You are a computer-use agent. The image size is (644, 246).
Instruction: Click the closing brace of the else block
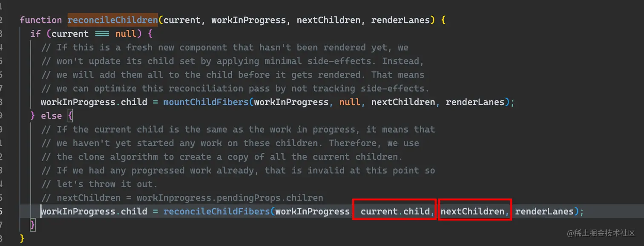pos(33,225)
